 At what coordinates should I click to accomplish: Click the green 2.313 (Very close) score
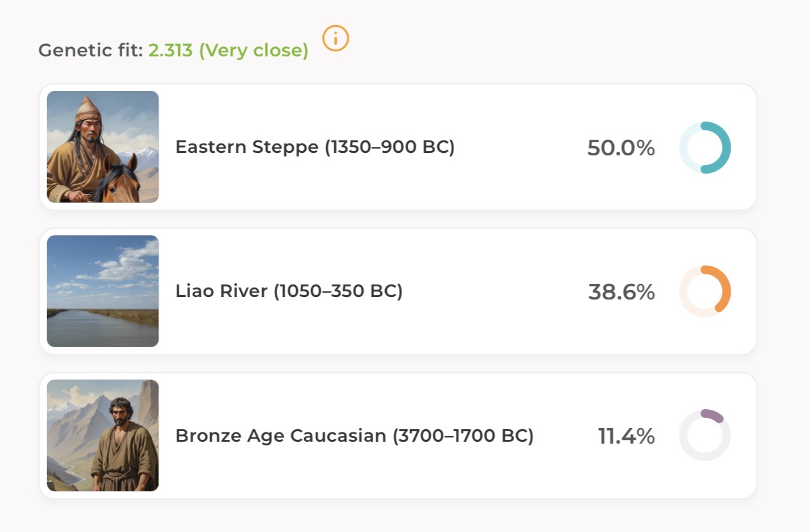coord(228,51)
